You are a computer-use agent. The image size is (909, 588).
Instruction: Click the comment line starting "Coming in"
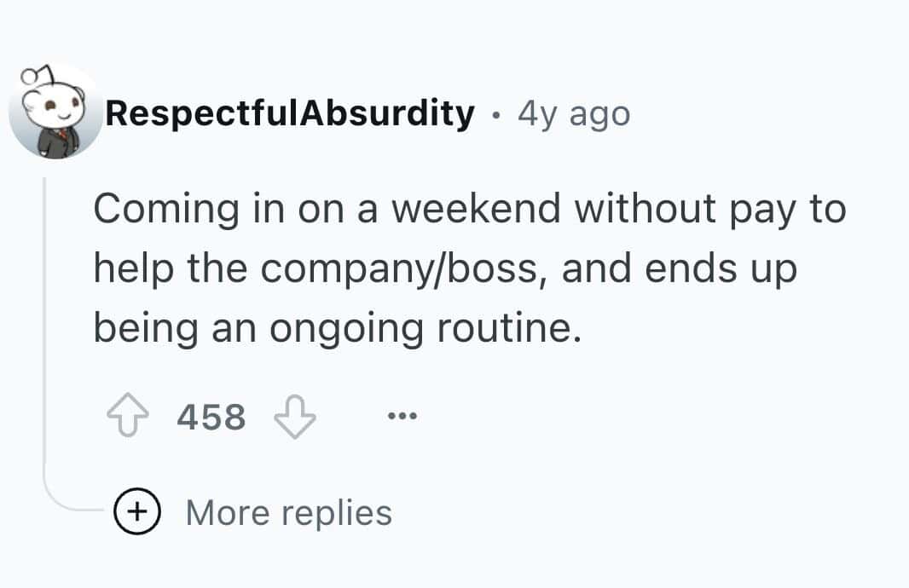(x=469, y=210)
